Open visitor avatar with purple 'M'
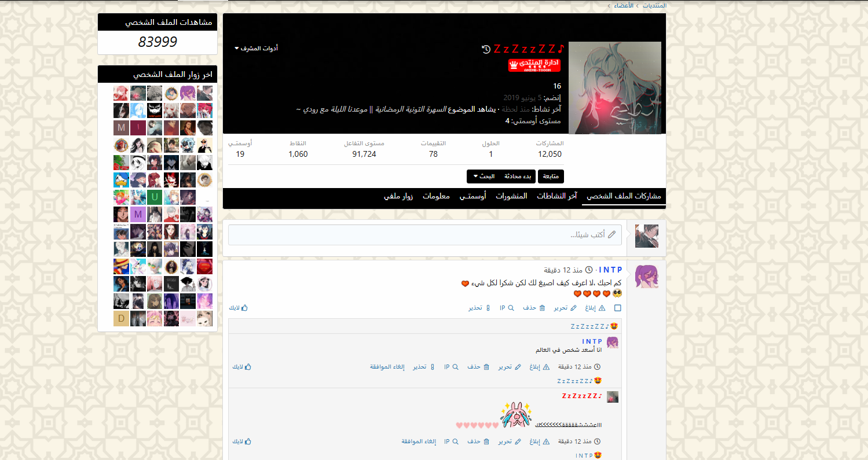The width and height of the screenshot is (868, 460). tap(138, 215)
